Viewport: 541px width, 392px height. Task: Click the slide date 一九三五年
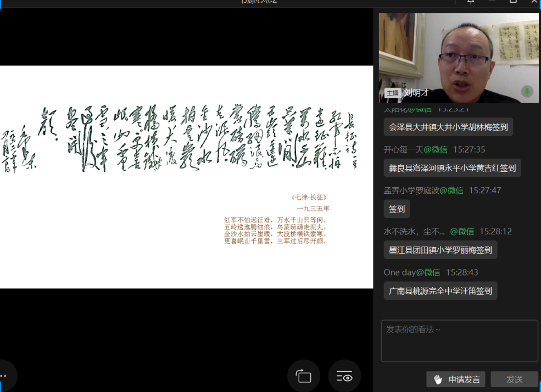[313, 209]
